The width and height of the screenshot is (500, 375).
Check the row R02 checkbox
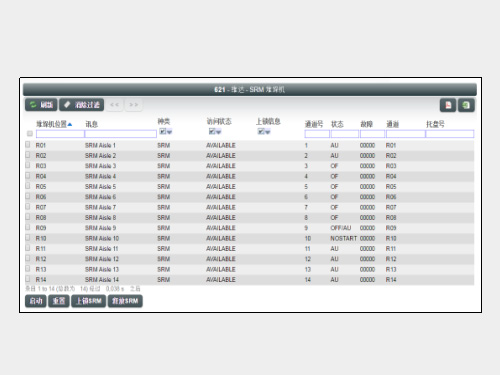[28, 155]
